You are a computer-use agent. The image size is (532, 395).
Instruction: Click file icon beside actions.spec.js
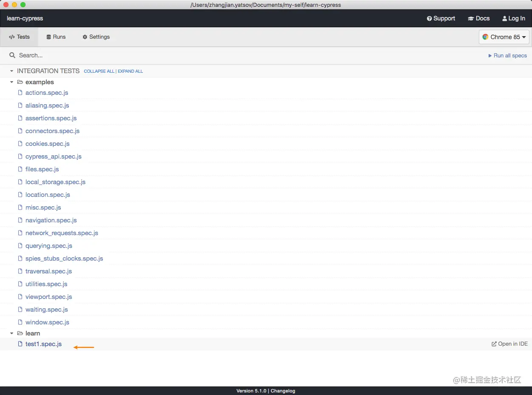(20, 93)
